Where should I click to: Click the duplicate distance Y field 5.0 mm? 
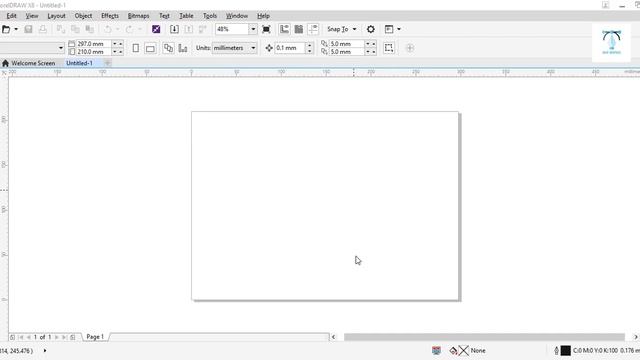click(347, 52)
